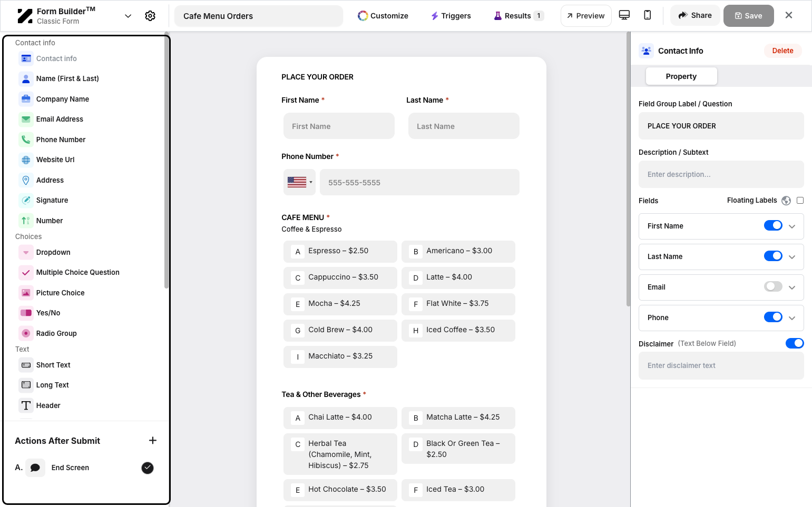The width and height of the screenshot is (812, 507).
Task: Open the End Screen action
Action: (70, 468)
